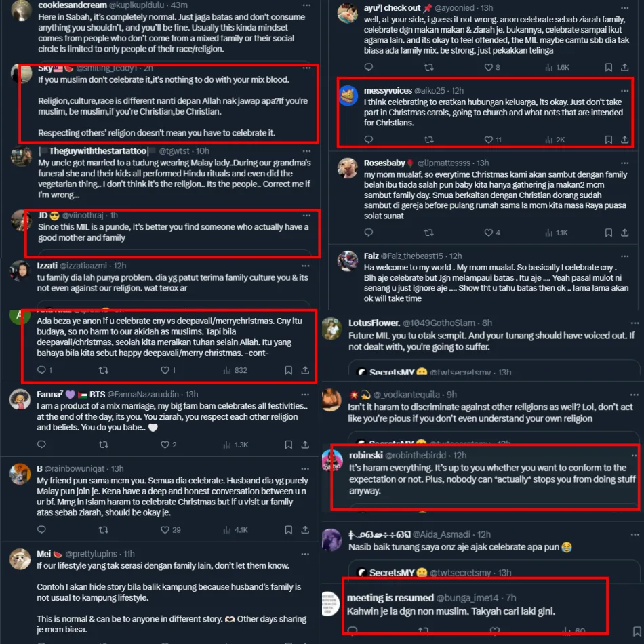Click Rosesbaby's profile avatar
Screen dimensions: 644x644
click(348, 168)
